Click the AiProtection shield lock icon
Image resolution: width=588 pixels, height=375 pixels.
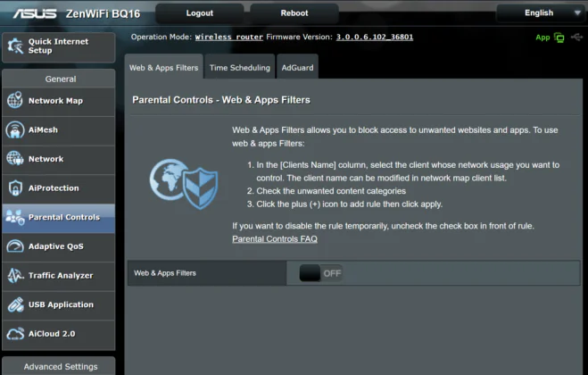click(15, 187)
